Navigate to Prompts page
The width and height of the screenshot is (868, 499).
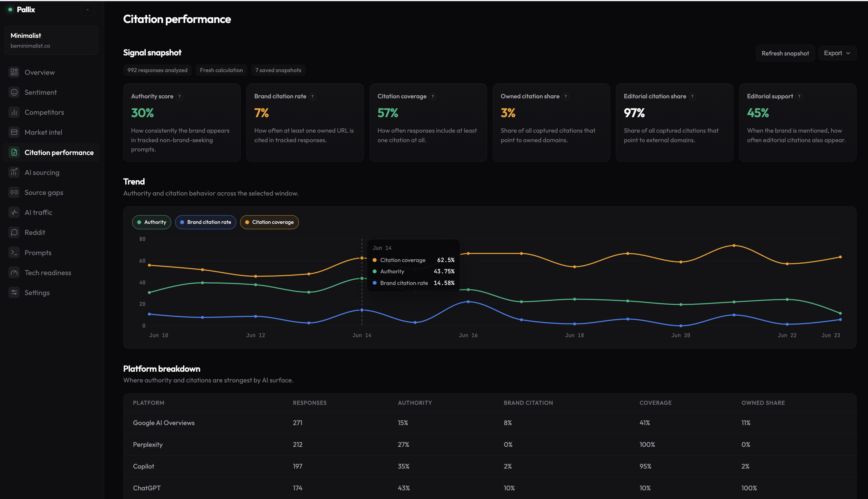coord(51,252)
